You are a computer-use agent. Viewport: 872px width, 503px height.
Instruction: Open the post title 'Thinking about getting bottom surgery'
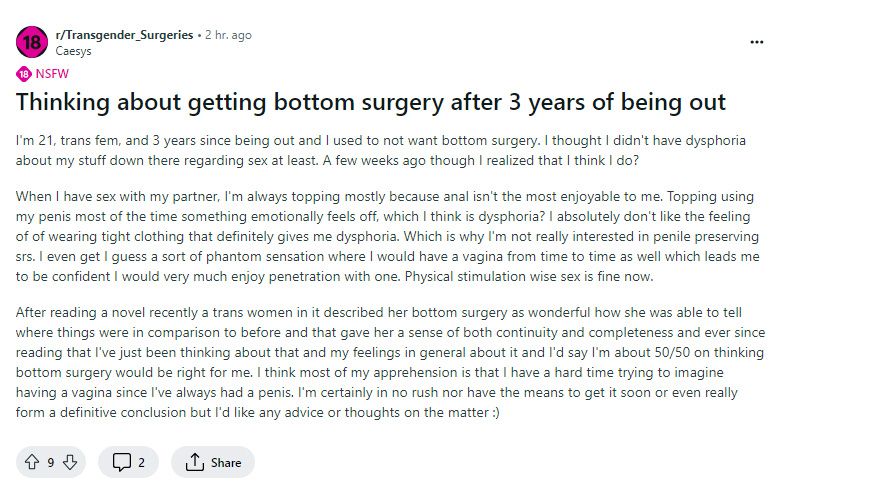click(x=370, y=102)
